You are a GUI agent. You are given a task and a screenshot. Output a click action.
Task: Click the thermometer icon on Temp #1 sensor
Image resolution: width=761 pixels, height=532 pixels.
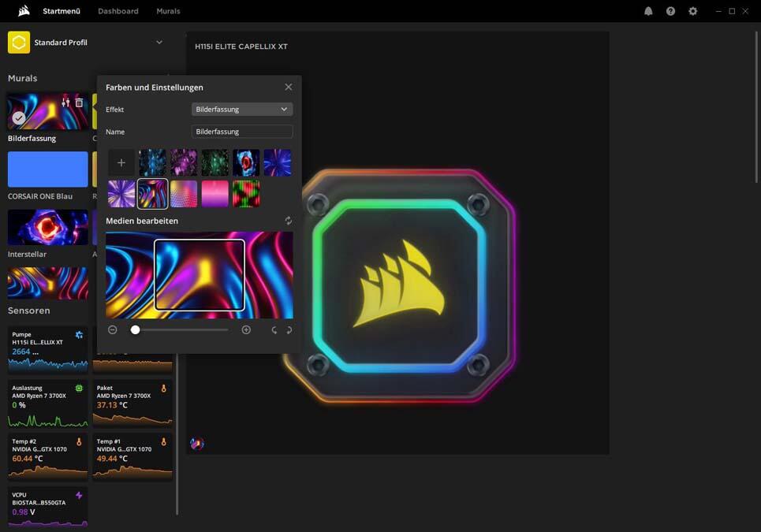tap(163, 442)
